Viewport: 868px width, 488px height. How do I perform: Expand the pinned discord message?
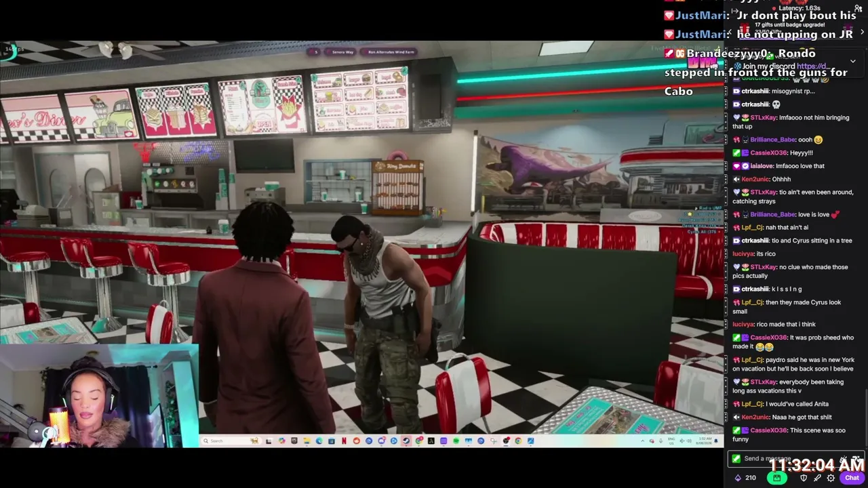pos(853,61)
